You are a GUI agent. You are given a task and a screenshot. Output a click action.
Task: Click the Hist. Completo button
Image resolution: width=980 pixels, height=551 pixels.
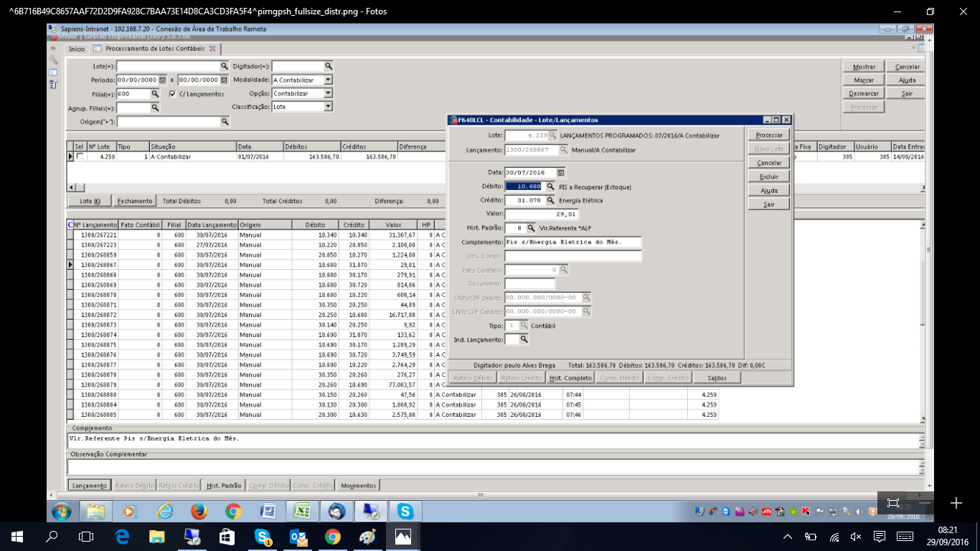click(570, 378)
